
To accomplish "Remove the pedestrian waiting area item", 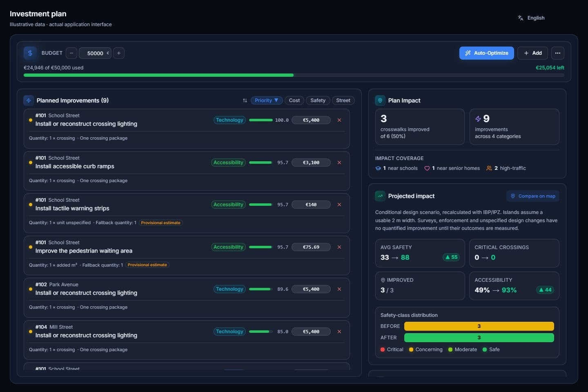I will pos(339,247).
